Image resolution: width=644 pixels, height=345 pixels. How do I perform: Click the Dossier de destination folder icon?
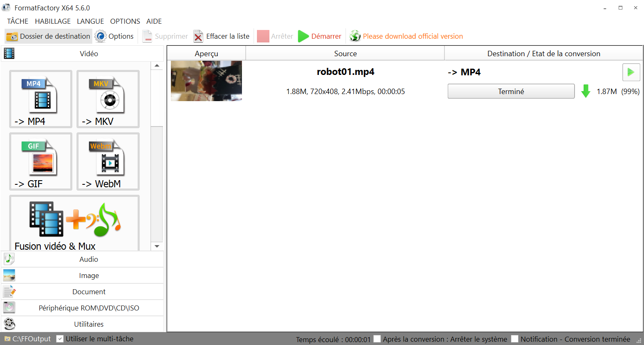[x=12, y=37]
